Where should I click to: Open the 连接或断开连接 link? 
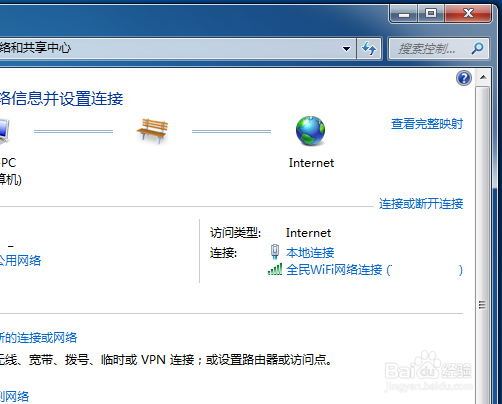pyautogui.click(x=421, y=204)
